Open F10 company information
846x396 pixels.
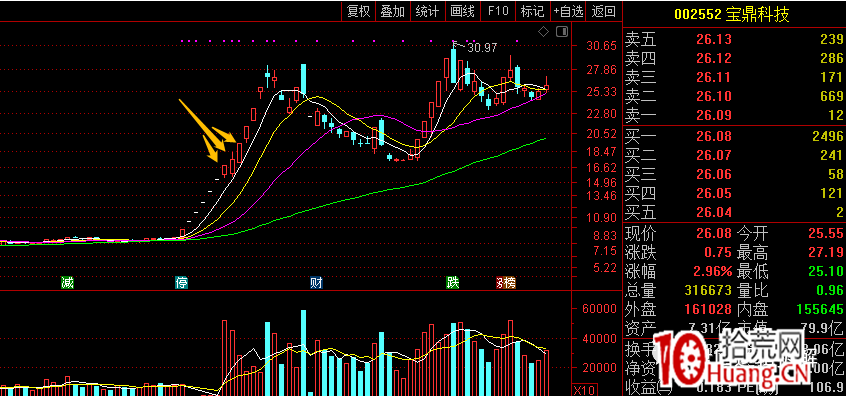point(498,11)
